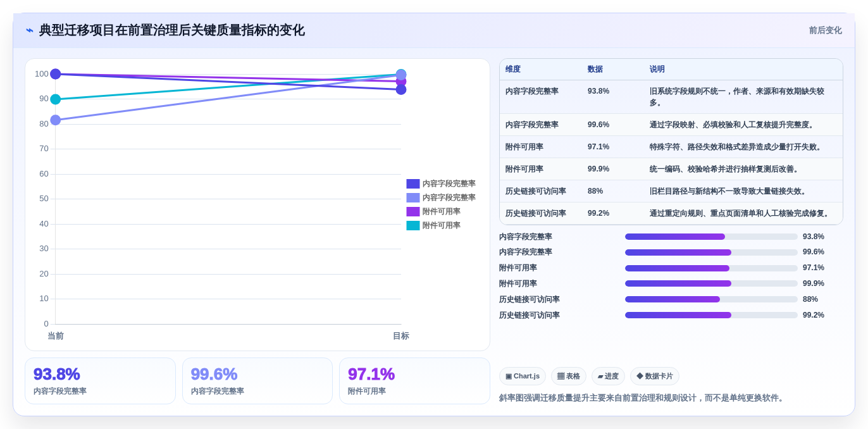The height and width of the screenshot is (429, 868).
Task: Toggle the cyan 附件可用率 legend entry
Action: coord(433,225)
